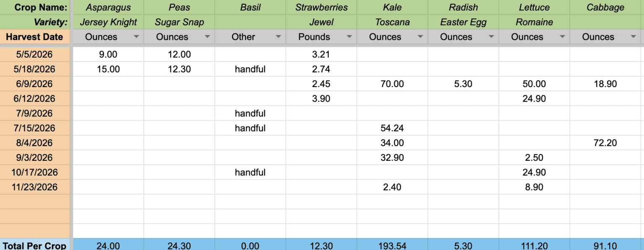644x250 pixels.
Task: Select the Cabbage 72.20 cell
Action: tap(605, 143)
